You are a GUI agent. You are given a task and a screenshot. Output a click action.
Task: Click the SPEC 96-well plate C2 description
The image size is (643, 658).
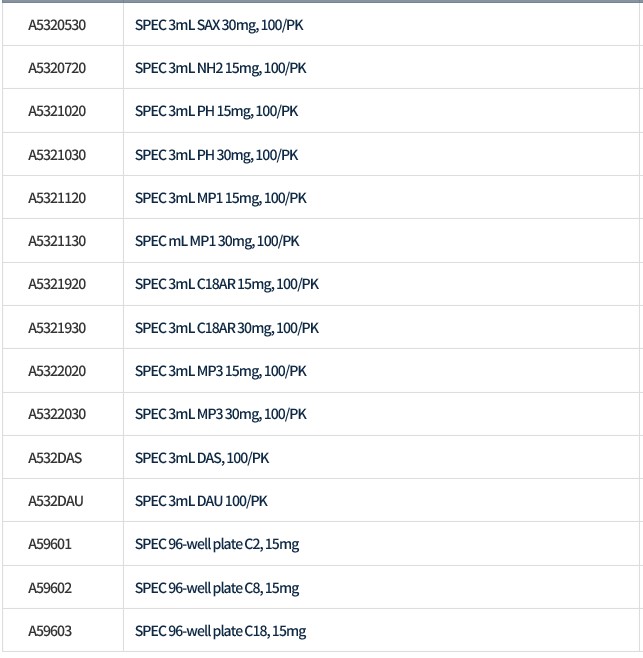pos(217,544)
